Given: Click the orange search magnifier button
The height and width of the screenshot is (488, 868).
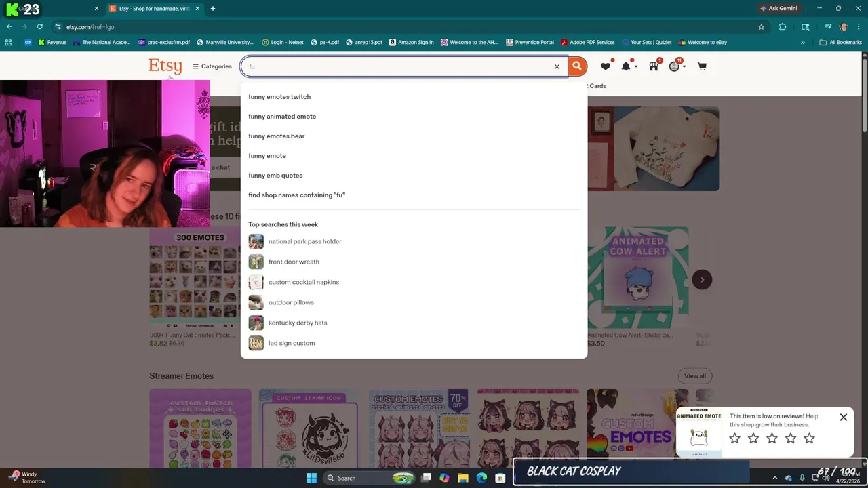Looking at the screenshot, I should point(577,66).
